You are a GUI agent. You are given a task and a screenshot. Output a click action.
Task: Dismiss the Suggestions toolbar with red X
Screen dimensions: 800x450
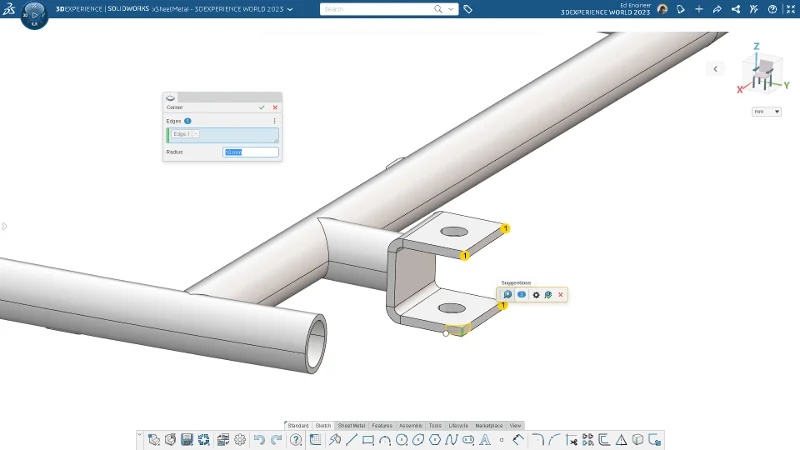tap(561, 295)
